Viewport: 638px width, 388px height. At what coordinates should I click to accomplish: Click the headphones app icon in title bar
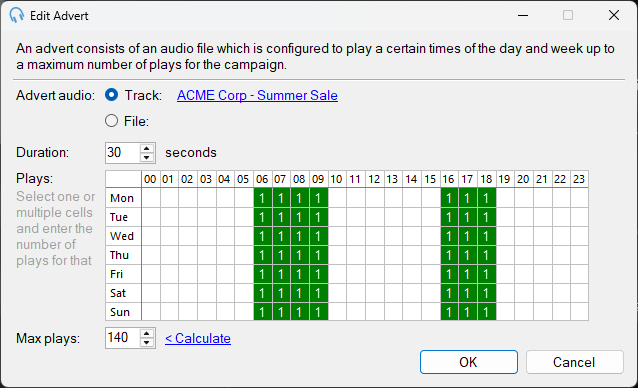16,15
